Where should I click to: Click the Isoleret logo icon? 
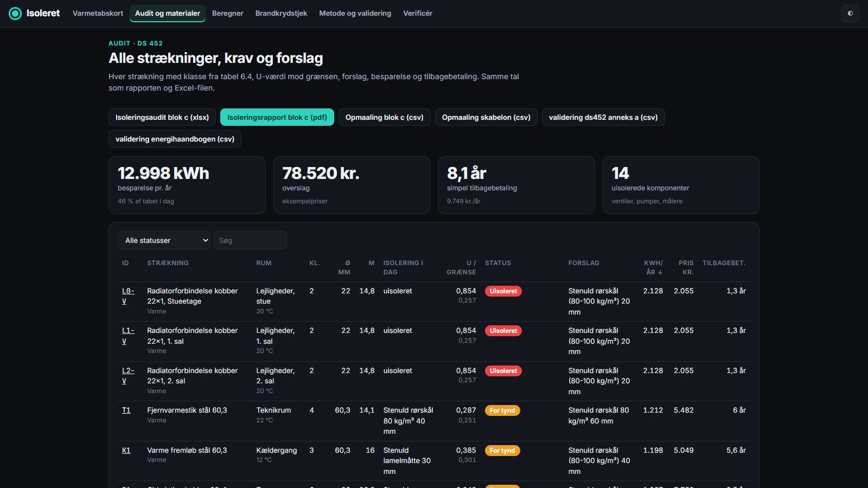[15, 13]
